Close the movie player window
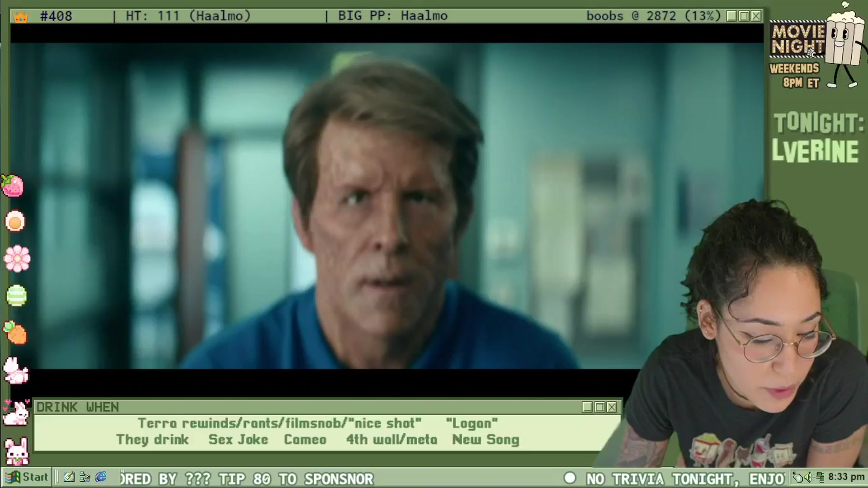This screenshot has height=488, width=868. tap(756, 16)
